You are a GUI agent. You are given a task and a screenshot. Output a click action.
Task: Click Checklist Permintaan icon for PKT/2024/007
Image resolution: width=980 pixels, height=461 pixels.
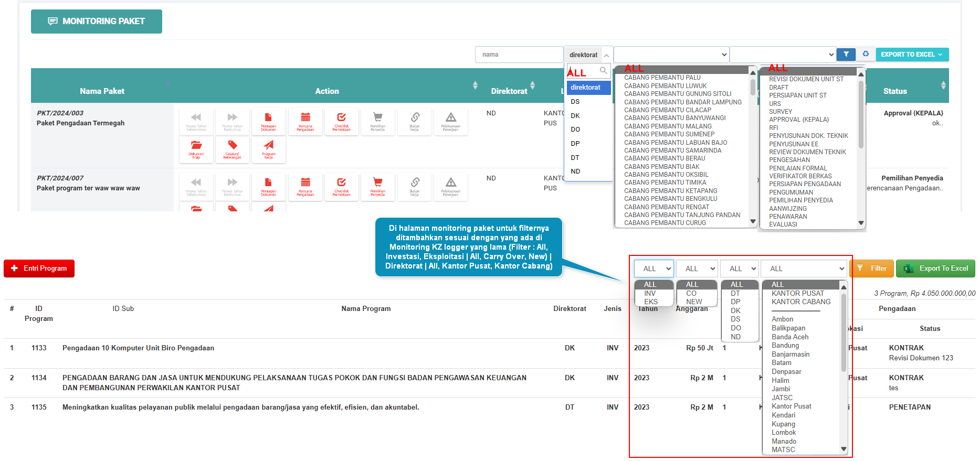341,187
